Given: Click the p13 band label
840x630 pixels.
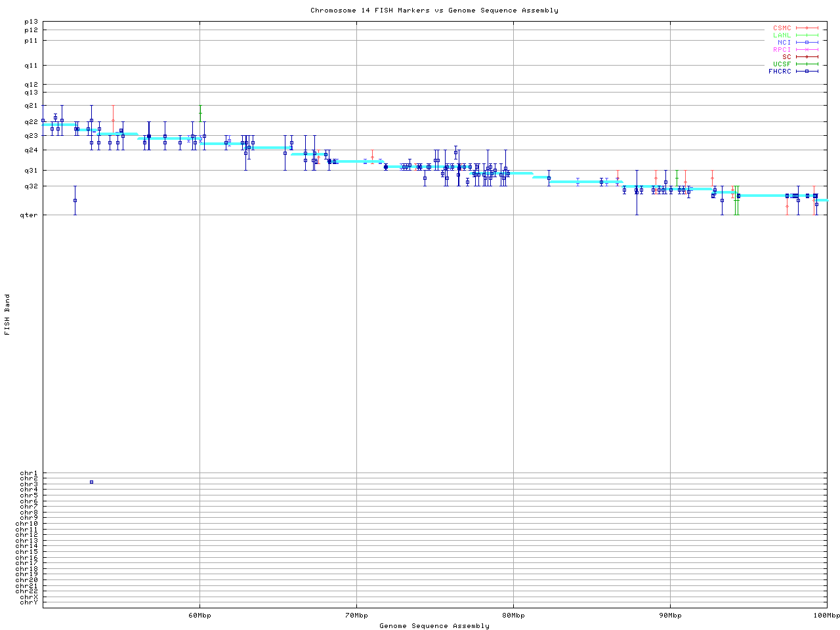Looking at the screenshot, I should pyautogui.click(x=31, y=22).
